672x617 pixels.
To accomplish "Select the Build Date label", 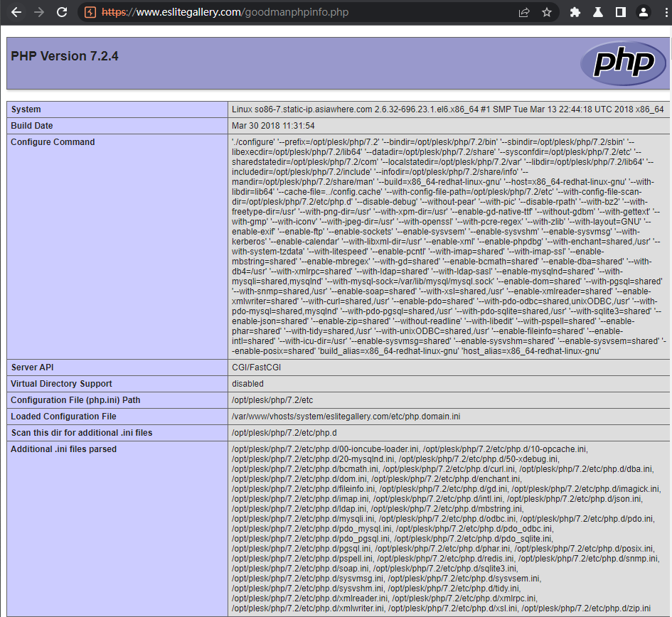I will (32, 126).
